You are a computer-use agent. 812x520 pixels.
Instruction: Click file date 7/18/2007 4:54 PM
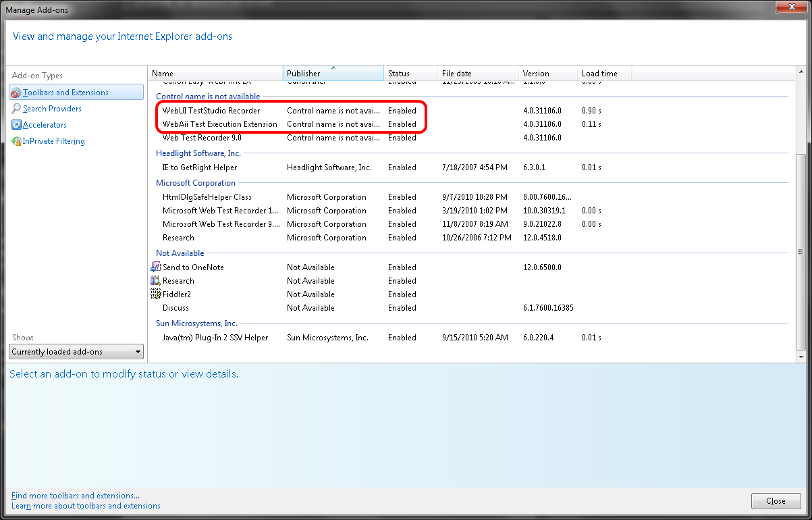click(475, 167)
